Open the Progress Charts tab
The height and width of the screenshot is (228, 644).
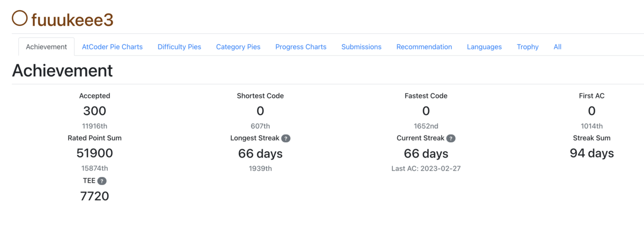[x=301, y=47]
